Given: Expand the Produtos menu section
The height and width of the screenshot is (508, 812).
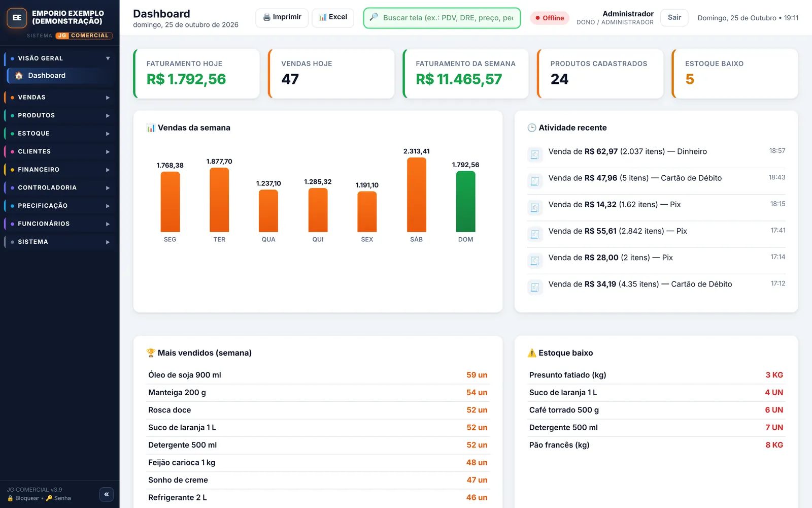Looking at the screenshot, I should [x=59, y=115].
